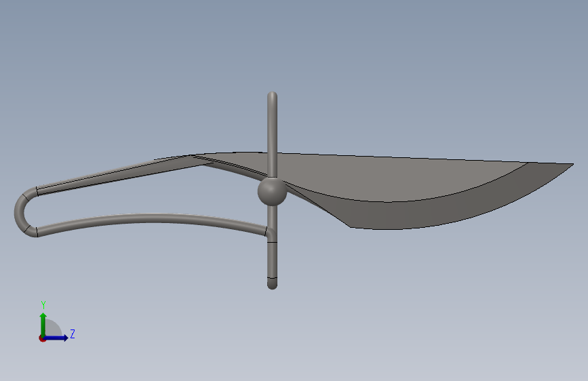Click the 'Z' axis label
The height and width of the screenshot is (381, 588).
[x=73, y=334]
